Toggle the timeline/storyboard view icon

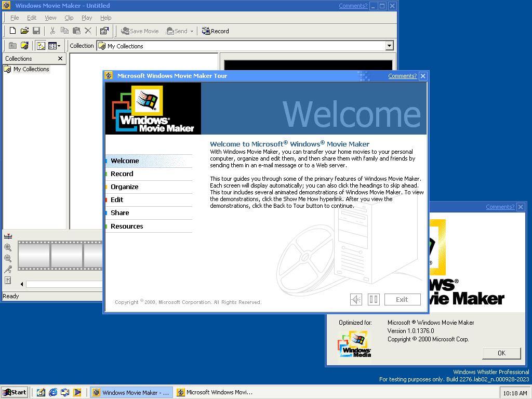point(8,237)
